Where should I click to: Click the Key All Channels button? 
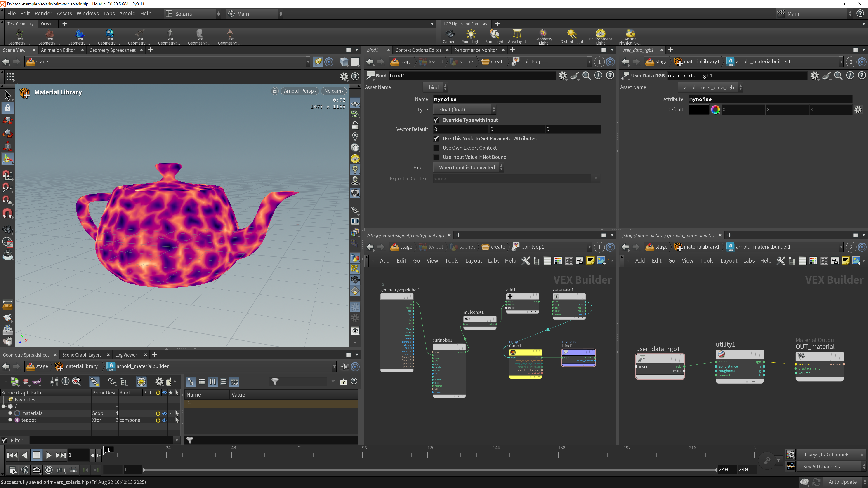coord(821,467)
